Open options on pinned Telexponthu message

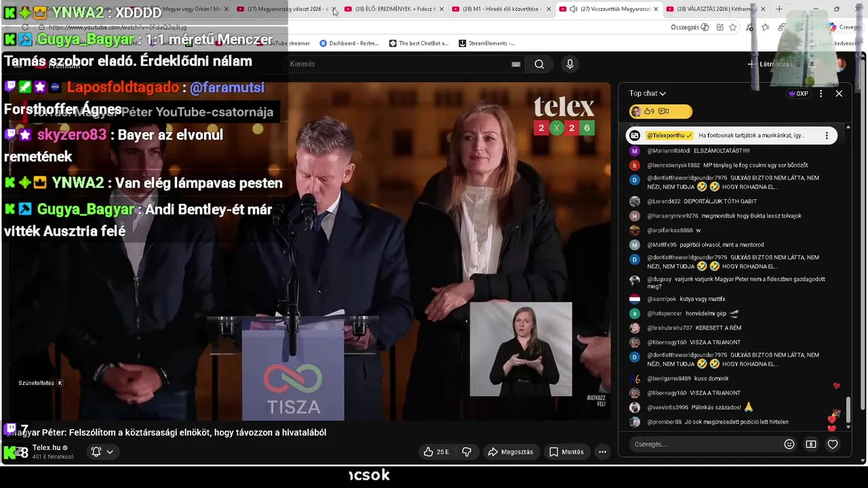coord(827,136)
